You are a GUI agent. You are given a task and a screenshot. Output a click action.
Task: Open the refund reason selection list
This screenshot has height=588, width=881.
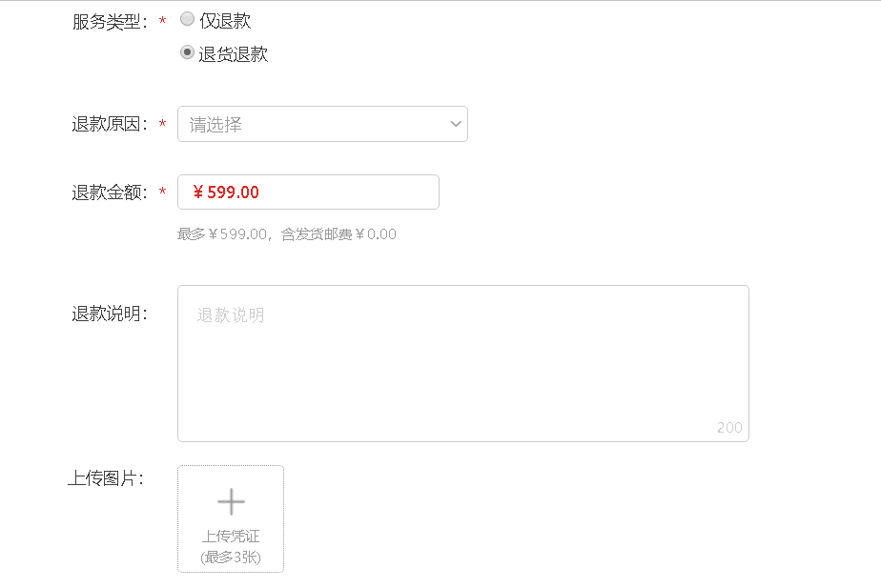pyautogui.click(x=322, y=123)
